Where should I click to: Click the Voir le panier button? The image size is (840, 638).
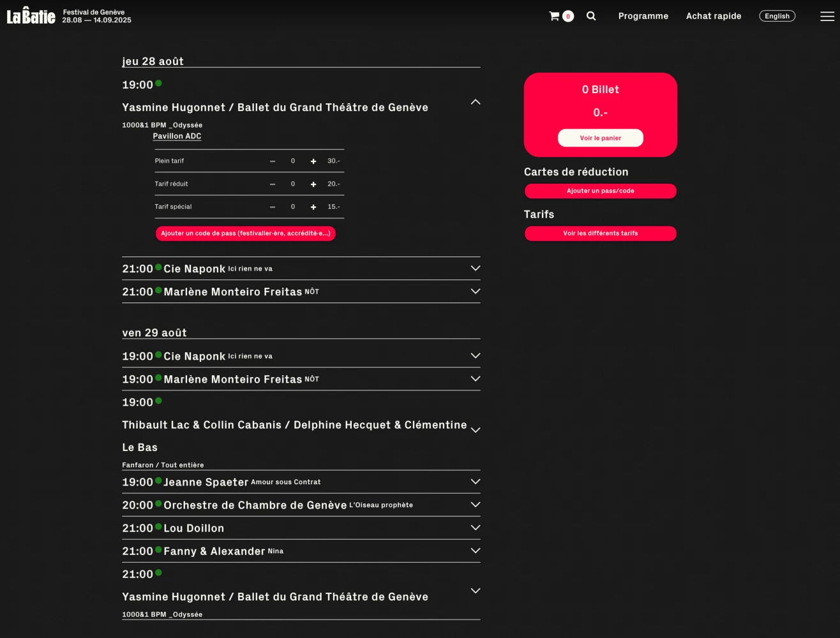coord(600,138)
